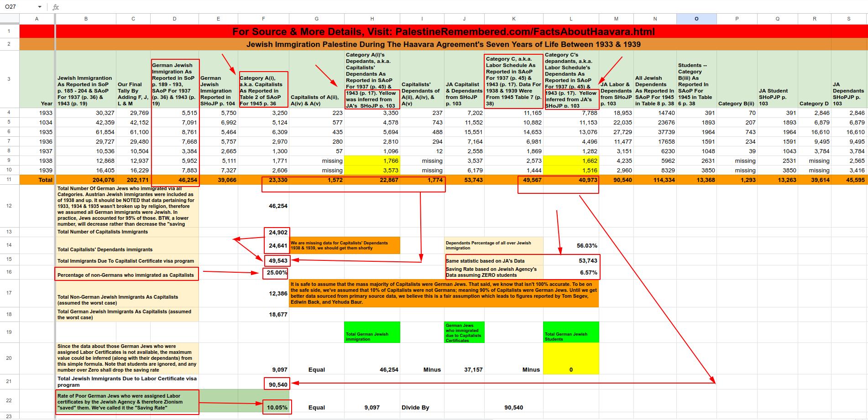Image resolution: width=868 pixels, height=420 pixels.
Task: Select 'German Jewish Immigration Reported in SHoJP p. 104' header
Action: click(218, 79)
